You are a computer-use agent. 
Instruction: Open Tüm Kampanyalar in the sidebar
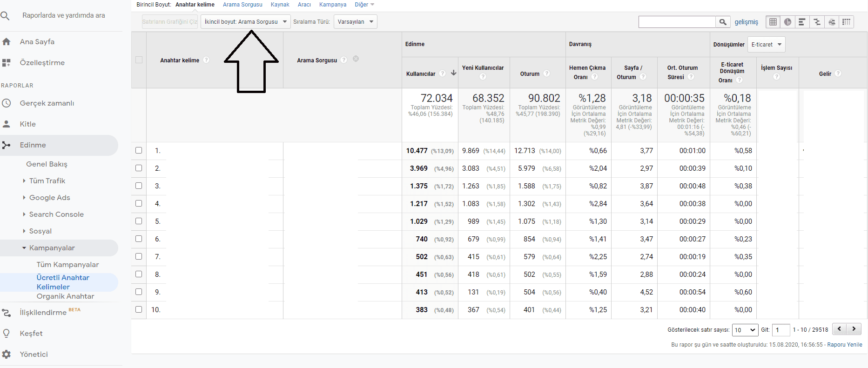[x=67, y=265]
